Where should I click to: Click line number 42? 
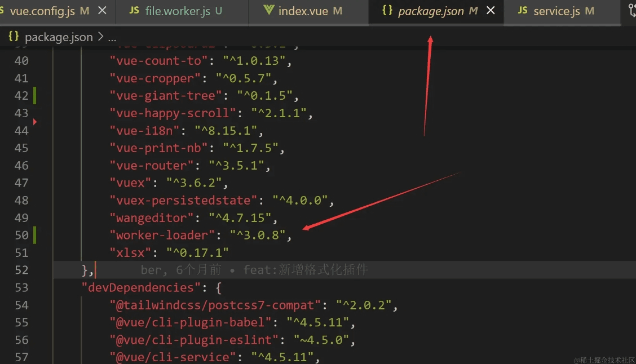[21, 96]
